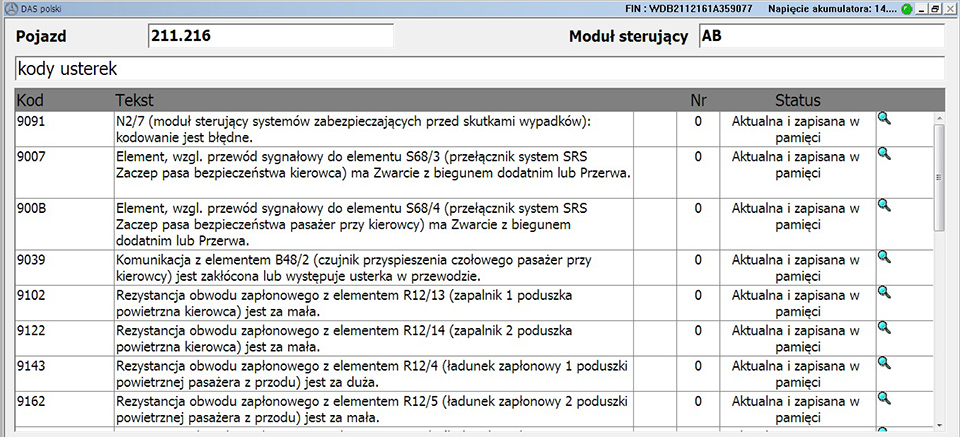The height and width of the screenshot is (437, 960).
Task: Click the status cell of code 9039
Action: click(797, 267)
